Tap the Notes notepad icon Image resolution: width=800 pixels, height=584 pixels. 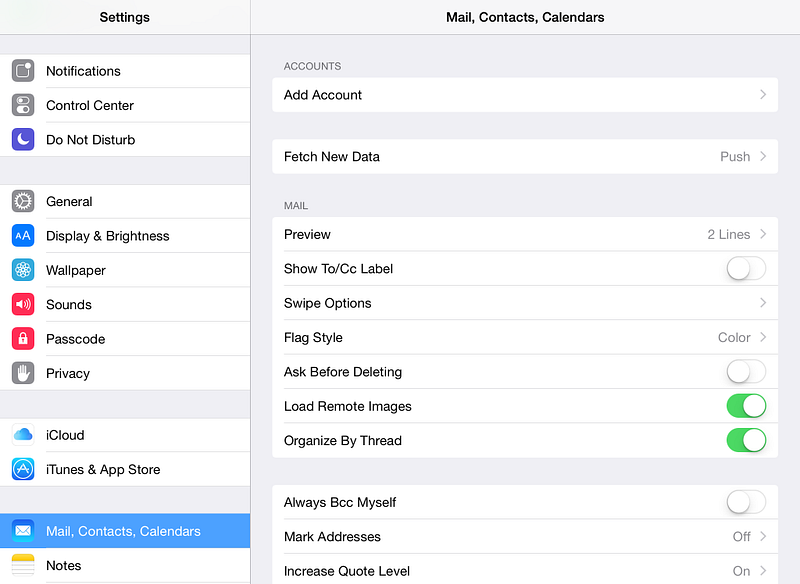click(23, 565)
